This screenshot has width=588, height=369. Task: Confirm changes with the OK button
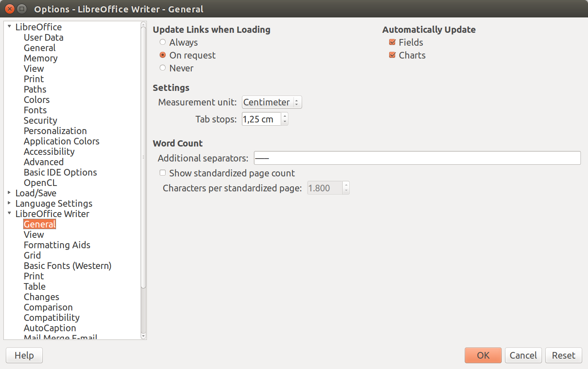click(x=483, y=355)
